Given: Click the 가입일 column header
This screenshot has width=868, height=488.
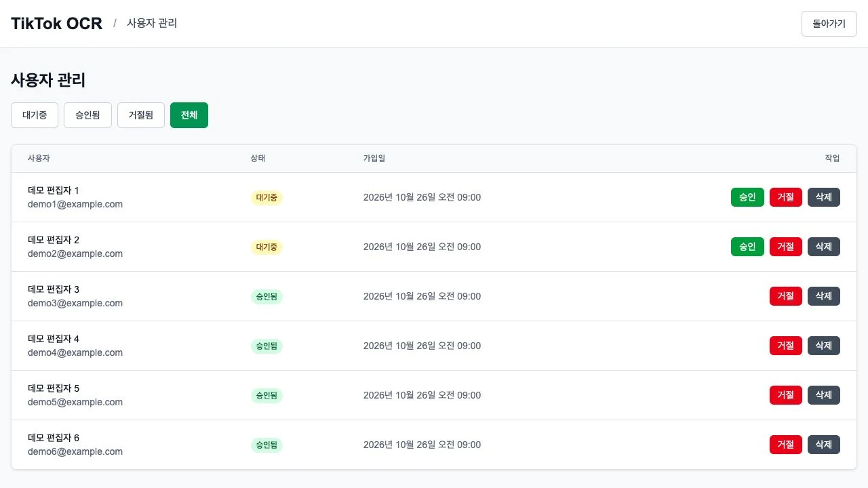Looking at the screenshot, I should [374, 158].
